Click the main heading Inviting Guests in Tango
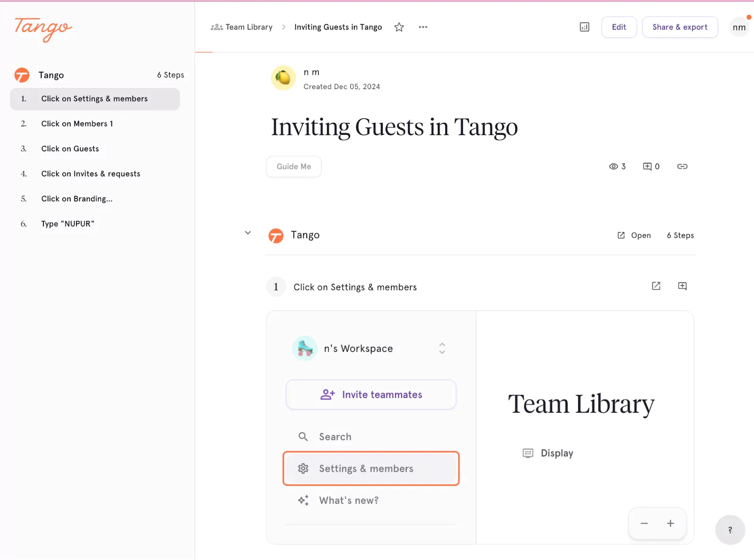 pos(394,127)
